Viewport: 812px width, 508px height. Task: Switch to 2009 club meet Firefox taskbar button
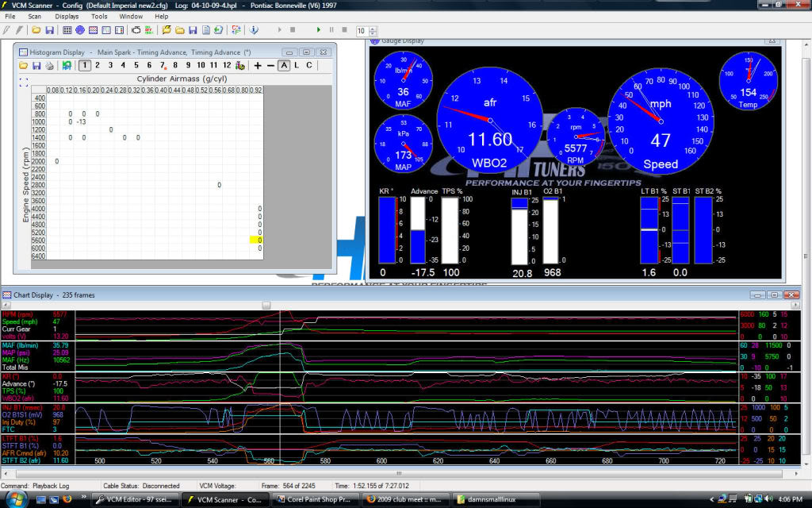405,500
